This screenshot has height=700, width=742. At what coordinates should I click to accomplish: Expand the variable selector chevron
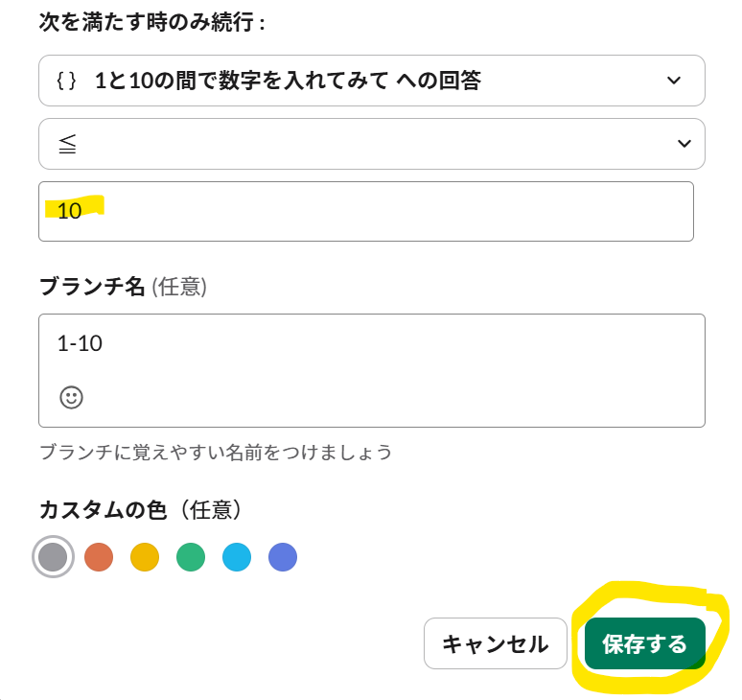coord(674,81)
